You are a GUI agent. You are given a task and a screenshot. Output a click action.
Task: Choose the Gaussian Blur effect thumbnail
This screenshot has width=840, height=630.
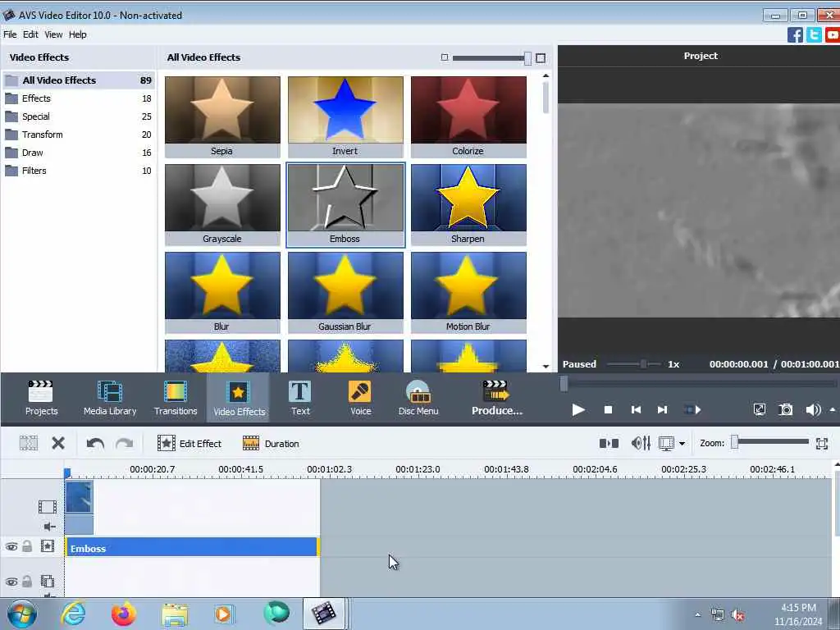click(345, 293)
